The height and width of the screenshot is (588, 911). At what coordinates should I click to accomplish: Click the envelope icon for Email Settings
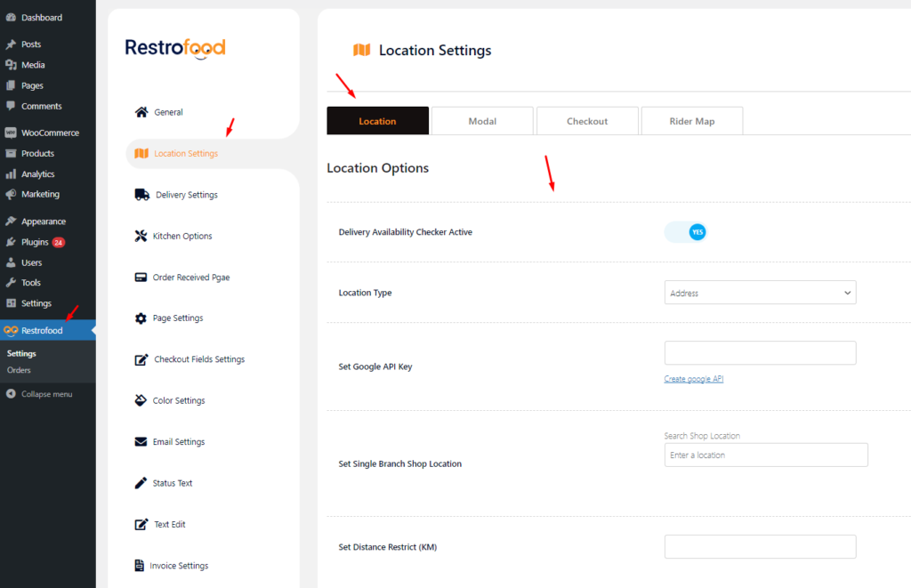click(x=141, y=442)
